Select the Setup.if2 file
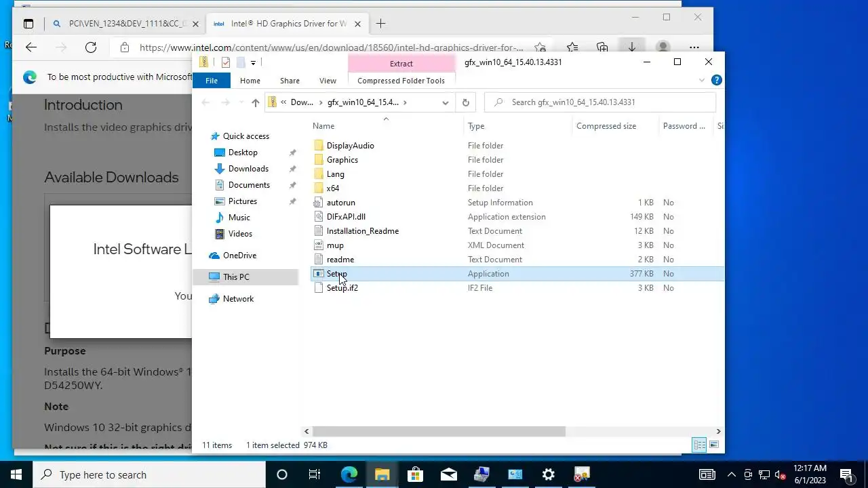This screenshot has width=868, height=488. (x=342, y=288)
